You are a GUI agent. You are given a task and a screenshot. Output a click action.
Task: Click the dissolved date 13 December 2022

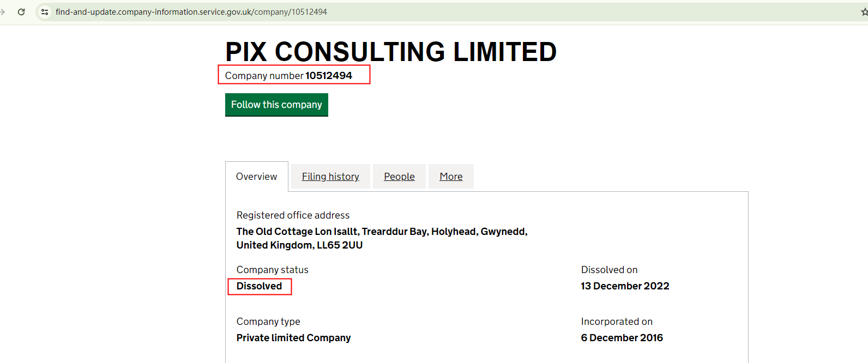[x=625, y=286]
